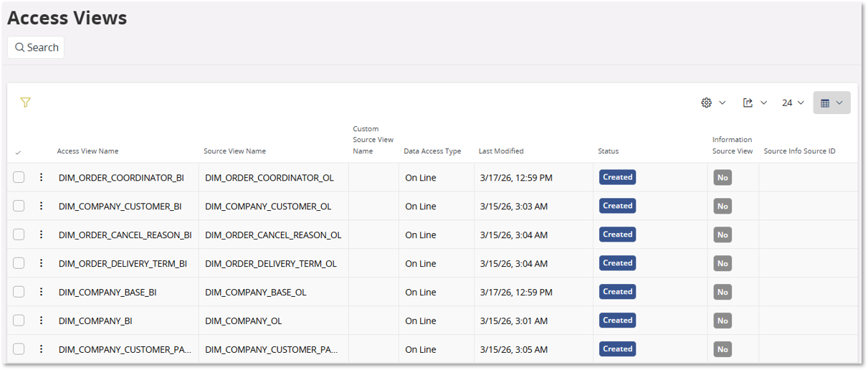Select checkbox for DIM_COMPANY_BASE_BI row
The width and height of the screenshot is (868, 370).
click(19, 292)
